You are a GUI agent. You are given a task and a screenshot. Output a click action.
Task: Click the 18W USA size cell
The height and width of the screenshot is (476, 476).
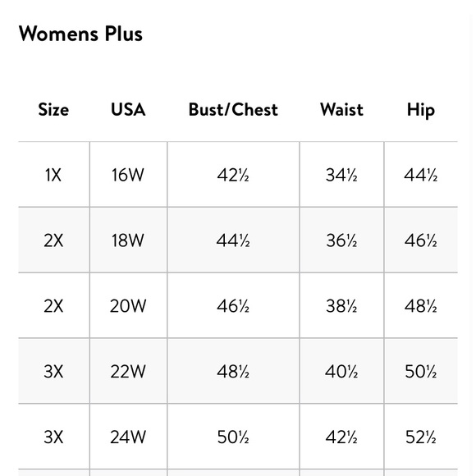coord(128,240)
